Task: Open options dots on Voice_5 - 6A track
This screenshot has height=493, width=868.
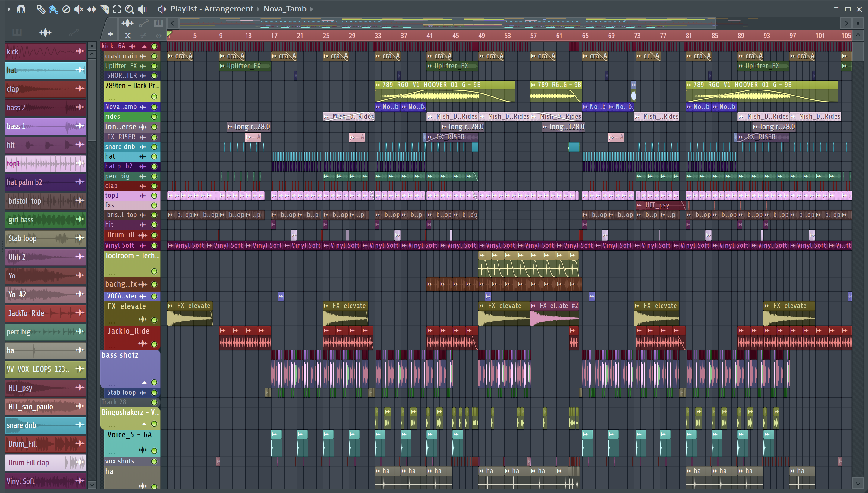Action: [x=112, y=453]
